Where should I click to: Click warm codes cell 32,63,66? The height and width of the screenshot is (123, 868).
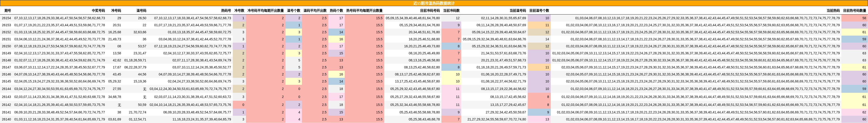[x=140, y=32]
